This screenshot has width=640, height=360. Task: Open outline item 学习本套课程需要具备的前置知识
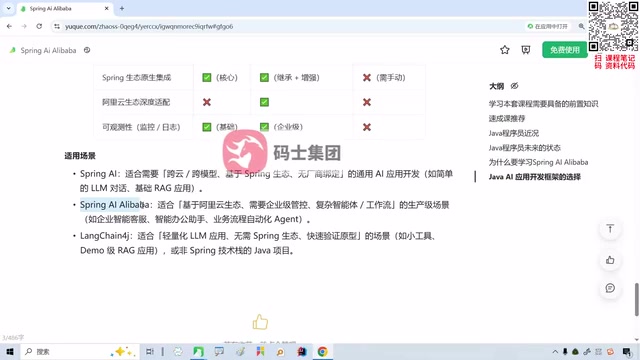[x=543, y=104]
